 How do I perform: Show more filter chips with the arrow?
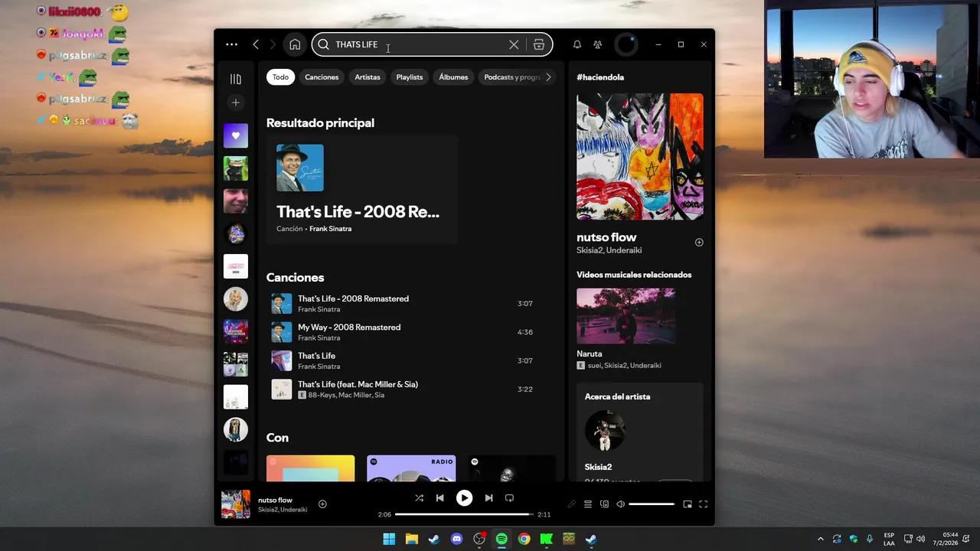tap(548, 77)
